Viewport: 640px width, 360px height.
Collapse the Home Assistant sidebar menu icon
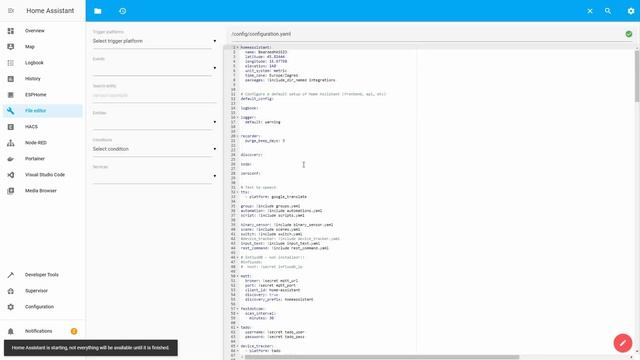pos(11,11)
